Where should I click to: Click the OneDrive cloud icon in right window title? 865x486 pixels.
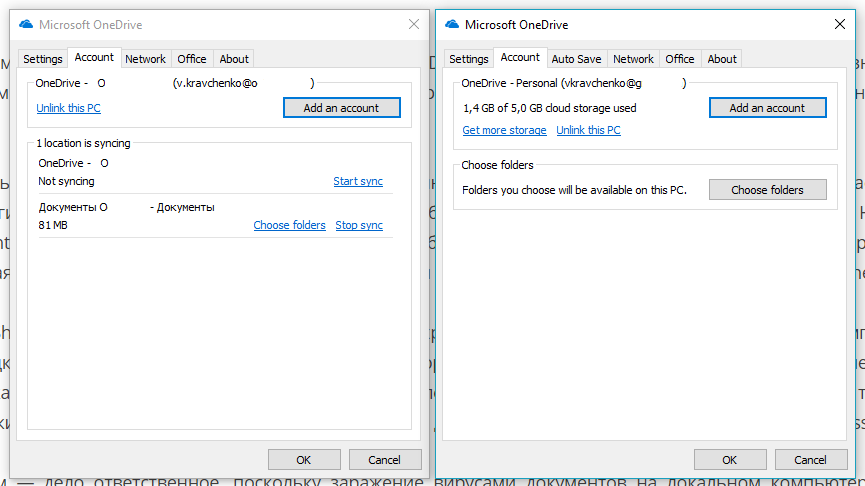(452, 24)
